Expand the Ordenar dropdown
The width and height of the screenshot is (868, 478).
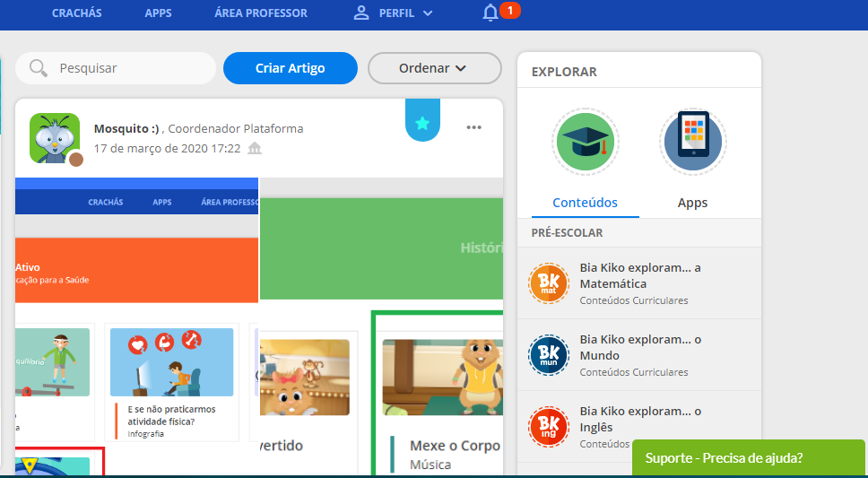click(x=434, y=68)
